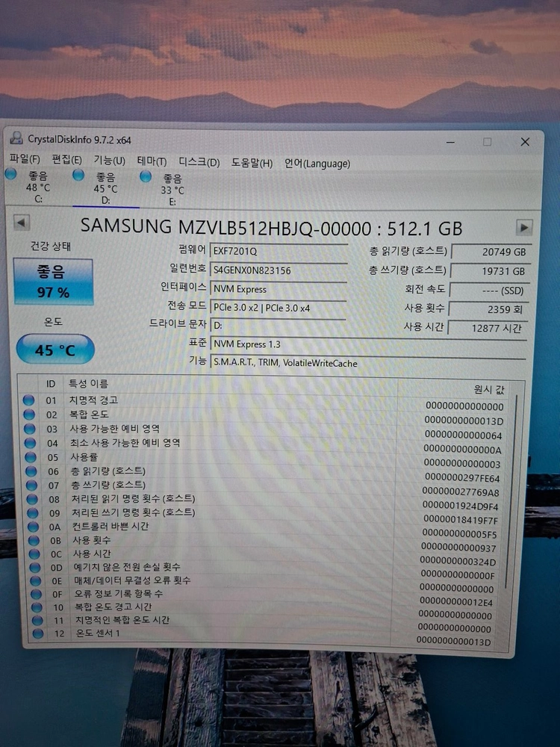Click status icon for 09 처리된 쓰기 명령 횟수
The height and width of the screenshot is (747, 560).
pyautogui.click(x=32, y=513)
